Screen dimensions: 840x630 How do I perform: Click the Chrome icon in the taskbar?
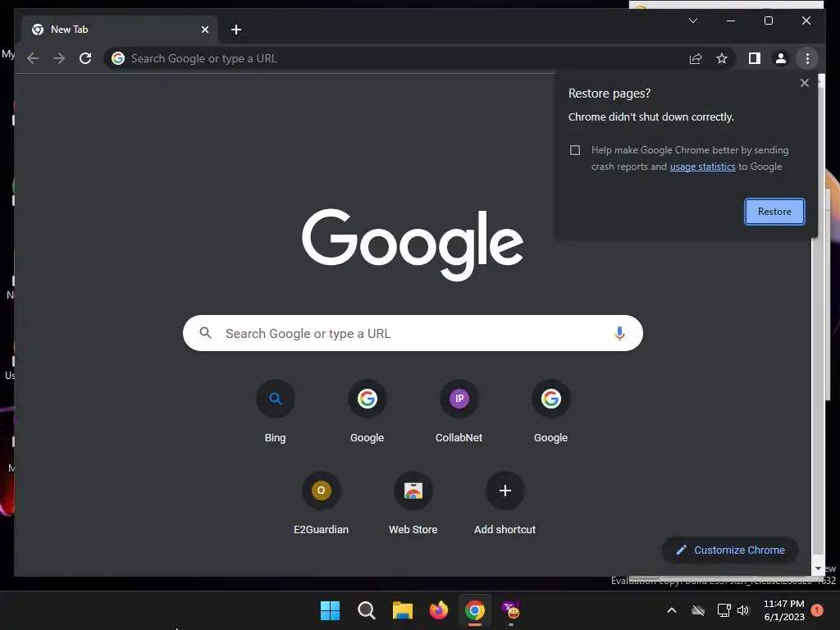(x=475, y=610)
